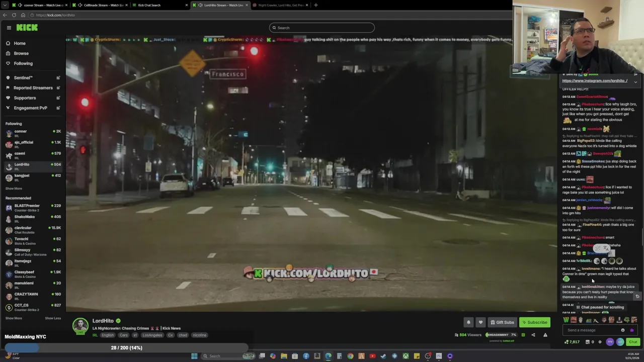Screen dimensions: 644x362
Task: Open Steam from the taskbar
Action: pyautogui.click(x=383, y=356)
